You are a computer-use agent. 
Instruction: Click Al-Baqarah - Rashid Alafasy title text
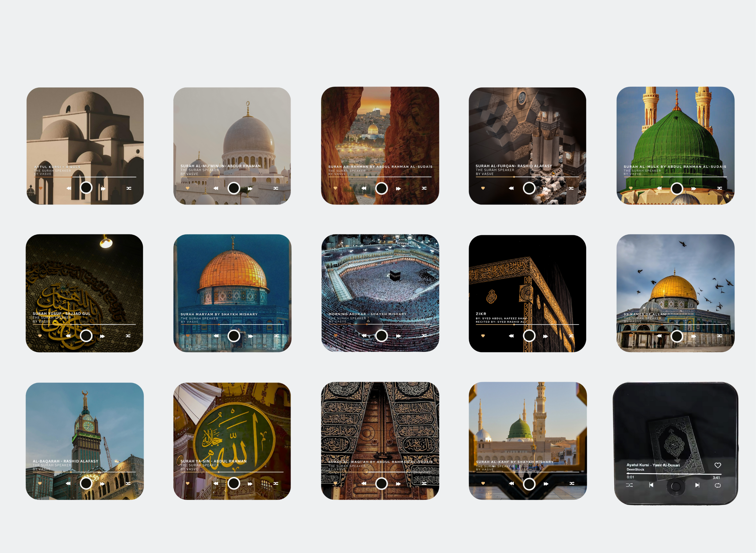click(66, 461)
